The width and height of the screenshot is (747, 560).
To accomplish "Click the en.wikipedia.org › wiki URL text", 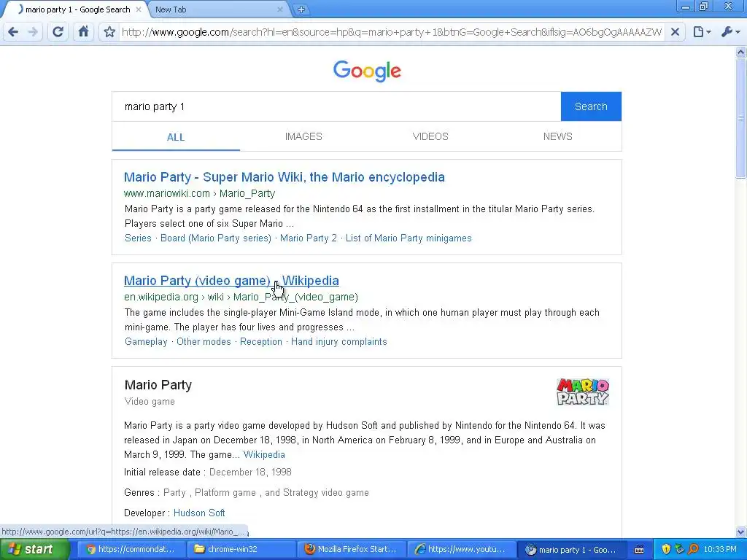I will pyautogui.click(x=241, y=297).
